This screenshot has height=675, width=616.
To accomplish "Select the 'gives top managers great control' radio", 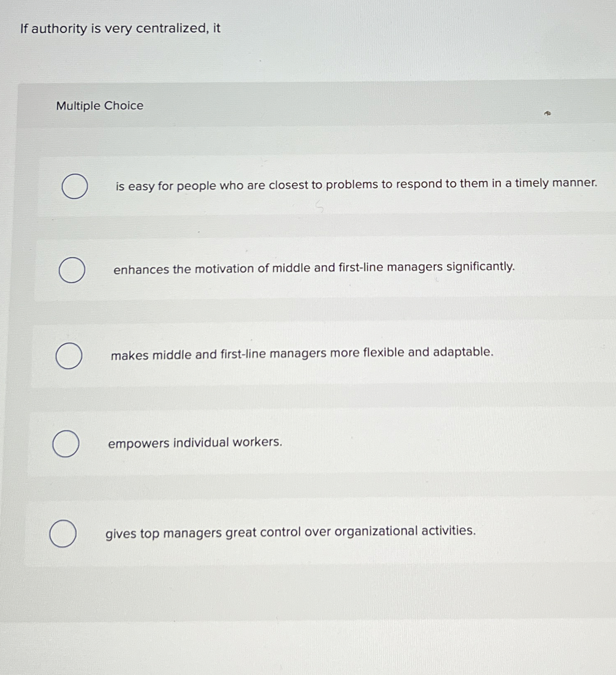I will tap(62, 534).
